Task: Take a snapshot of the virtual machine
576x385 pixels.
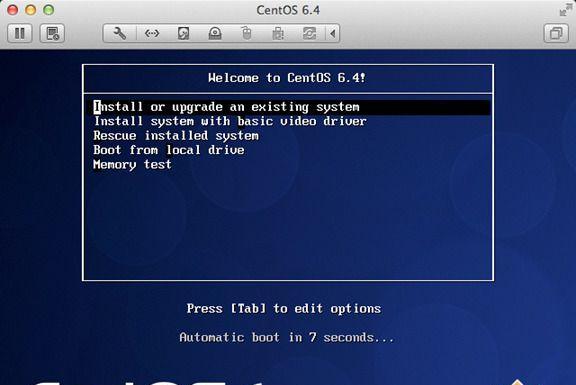Action: click(52, 33)
